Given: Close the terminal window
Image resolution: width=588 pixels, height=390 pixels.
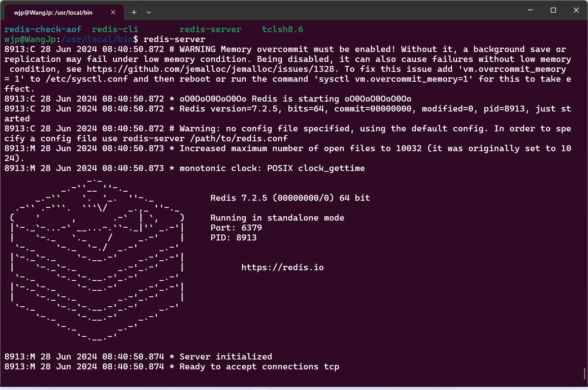Looking at the screenshot, I should click(x=576, y=10).
